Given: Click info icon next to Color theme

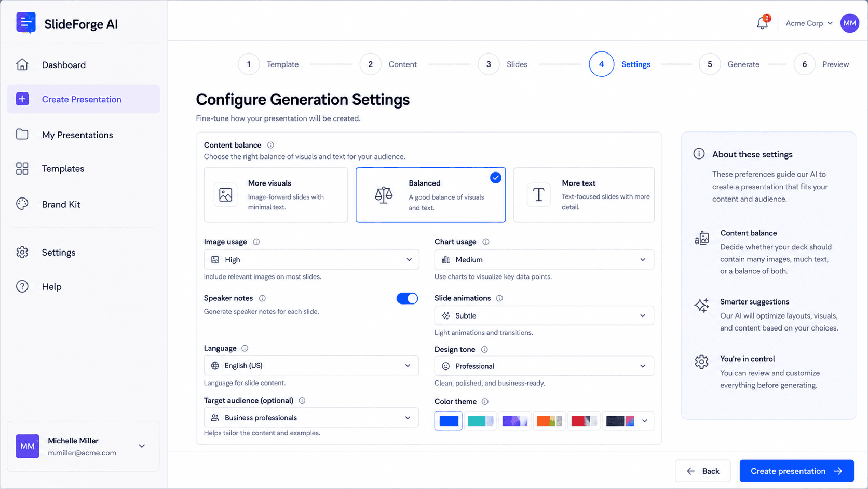Looking at the screenshot, I should (x=485, y=402).
